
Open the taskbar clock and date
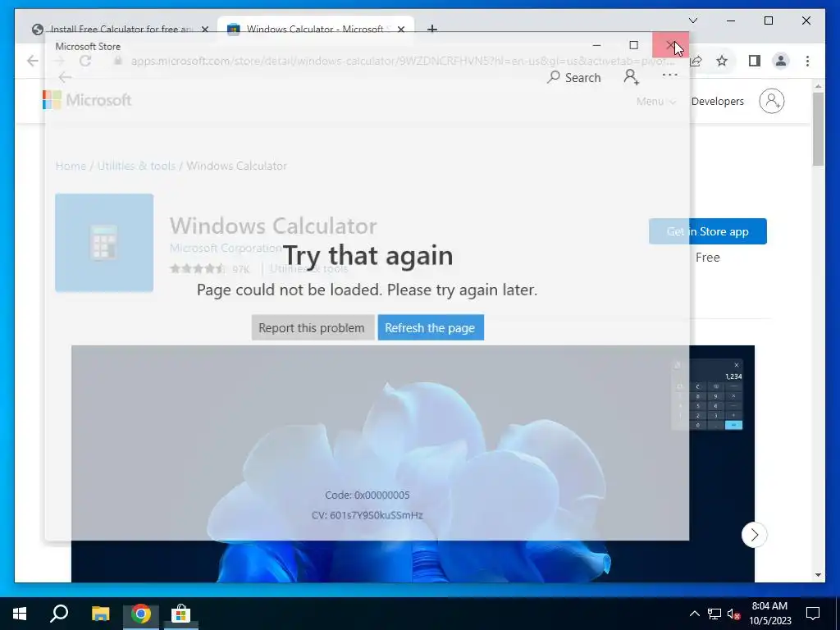click(769, 614)
